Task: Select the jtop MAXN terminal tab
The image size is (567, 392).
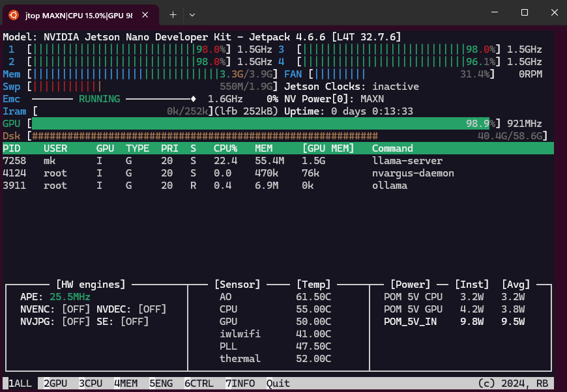Action: [81, 15]
